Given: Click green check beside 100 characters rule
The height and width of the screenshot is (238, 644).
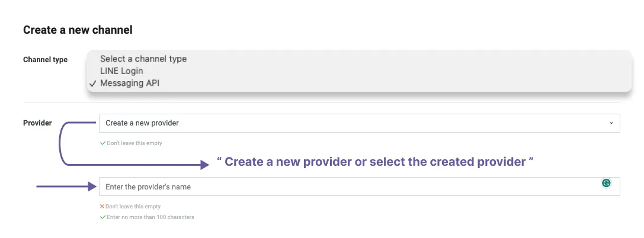Looking at the screenshot, I should (102, 217).
